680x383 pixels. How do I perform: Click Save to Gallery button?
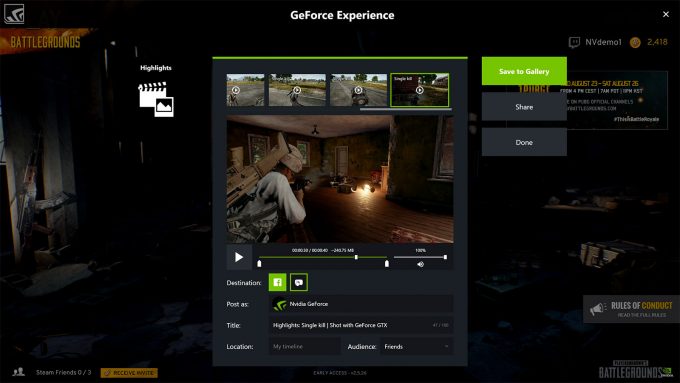pyautogui.click(x=524, y=71)
